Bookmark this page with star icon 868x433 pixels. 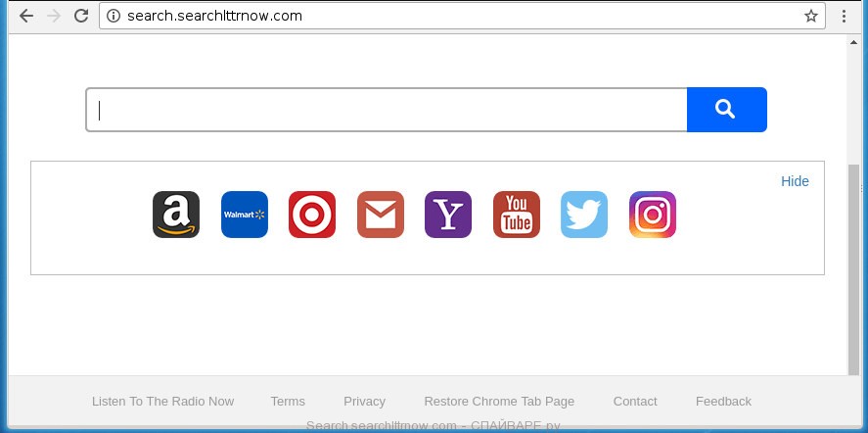(811, 16)
